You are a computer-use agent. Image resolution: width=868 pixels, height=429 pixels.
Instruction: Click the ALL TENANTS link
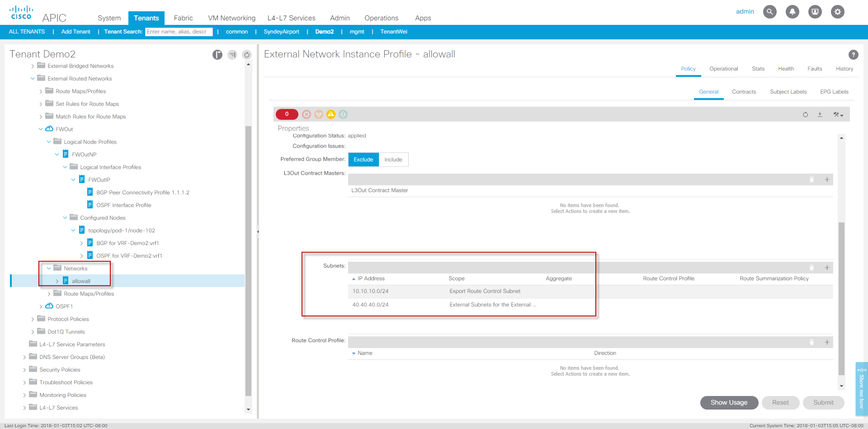(x=27, y=32)
